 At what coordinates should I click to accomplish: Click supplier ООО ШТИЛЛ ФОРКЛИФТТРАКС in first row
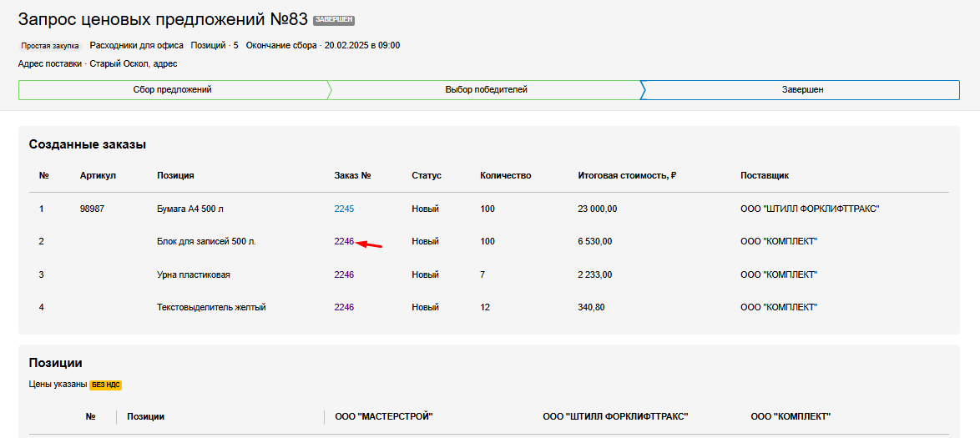pos(809,209)
